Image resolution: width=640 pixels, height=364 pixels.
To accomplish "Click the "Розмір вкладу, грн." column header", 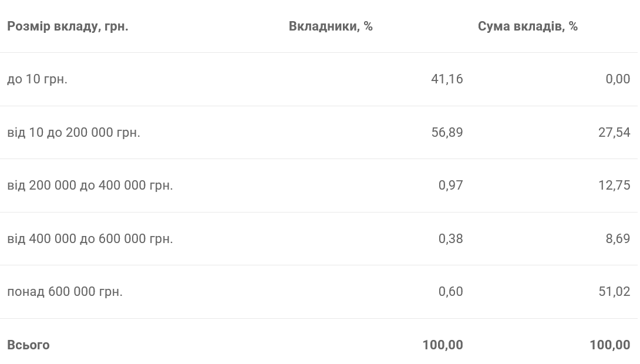I will click(x=68, y=26).
